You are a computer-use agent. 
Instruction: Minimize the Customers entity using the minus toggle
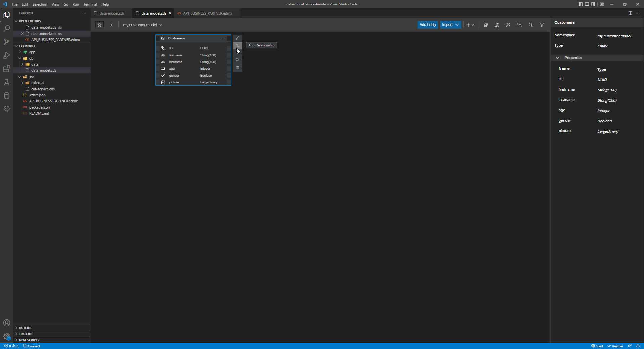pyautogui.click(x=223, y=39)
